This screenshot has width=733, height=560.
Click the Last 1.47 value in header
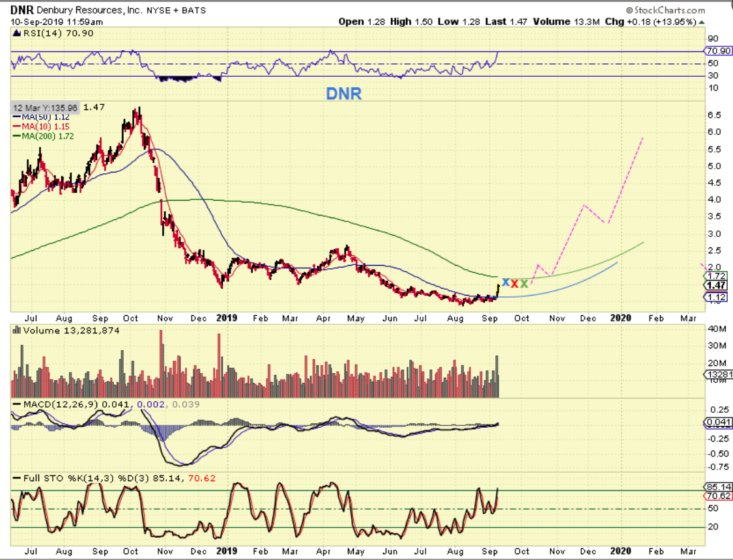pos(506,21)
